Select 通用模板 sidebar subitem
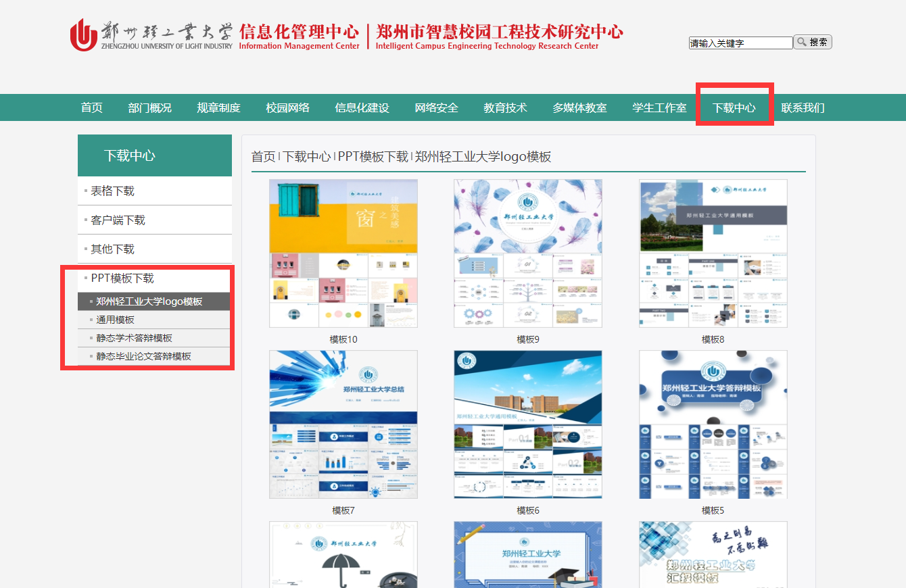The height and width of the screenshot is (588, 906). pyautogui.click(x=155, y=320)
